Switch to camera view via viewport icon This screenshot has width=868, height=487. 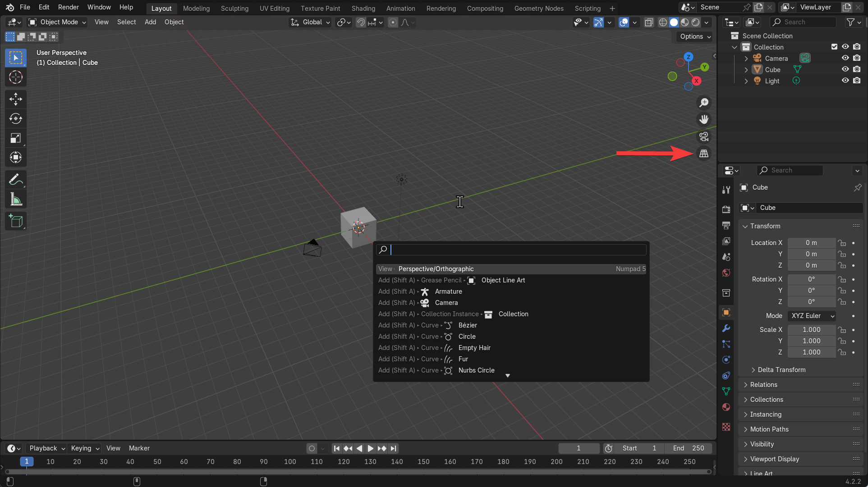click(x=703, y=136)
